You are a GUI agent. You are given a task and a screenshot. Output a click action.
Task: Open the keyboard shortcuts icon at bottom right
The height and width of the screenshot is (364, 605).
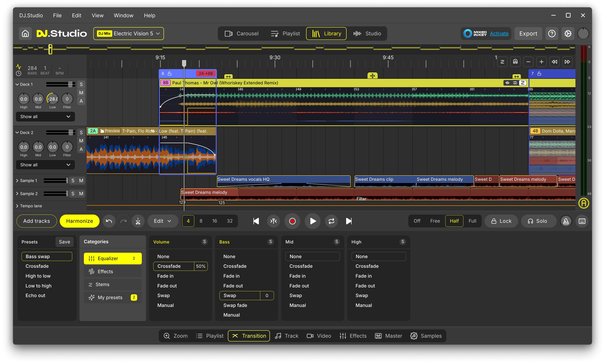pos(582,221)
